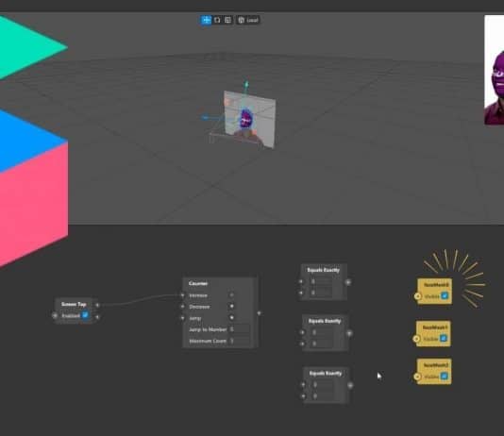This screenshot has height=436, width=504.
Task: Click second input port of bottom Equals Exactly
Action: [x=303, y=395]
